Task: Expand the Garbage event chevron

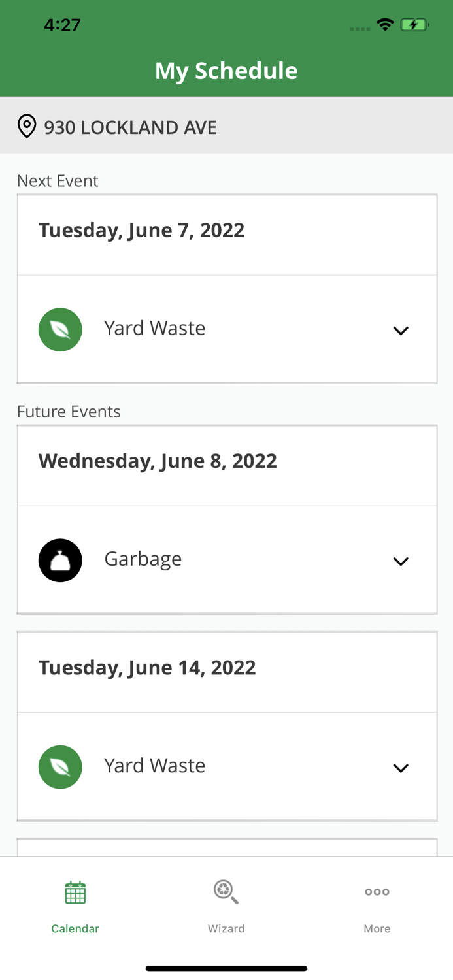Action: click(x=401, y=561)
